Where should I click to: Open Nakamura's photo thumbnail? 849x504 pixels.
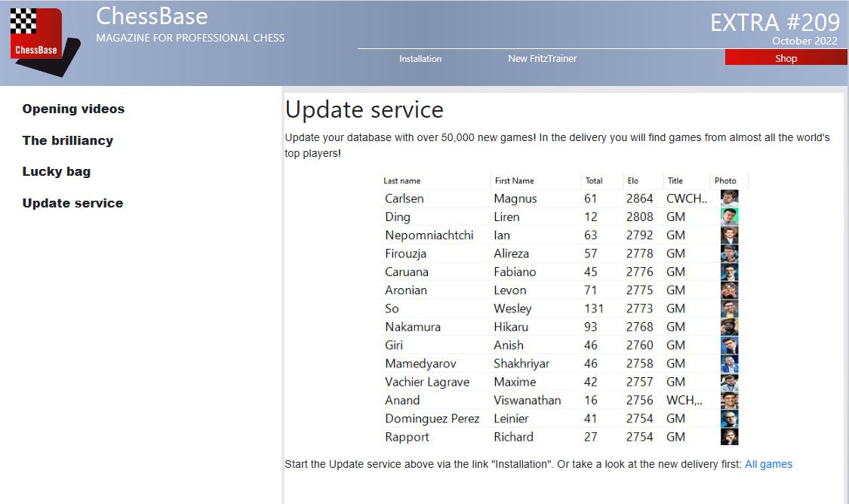[729, 327]
